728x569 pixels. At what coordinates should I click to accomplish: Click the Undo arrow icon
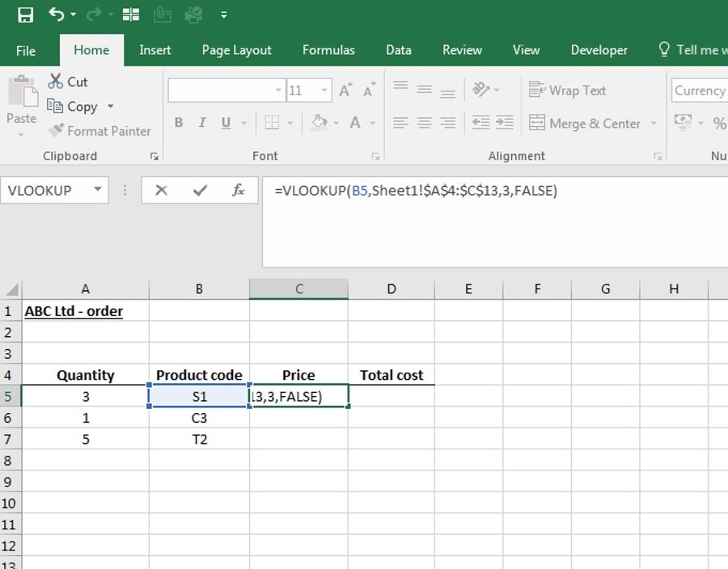point(57,15)
